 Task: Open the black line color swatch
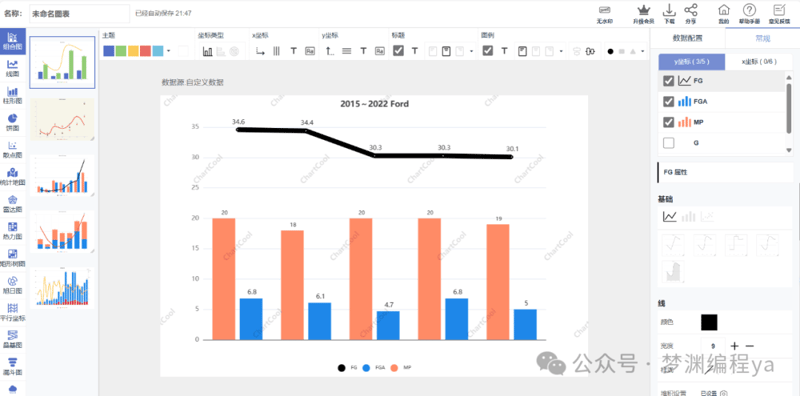(709, 323)
